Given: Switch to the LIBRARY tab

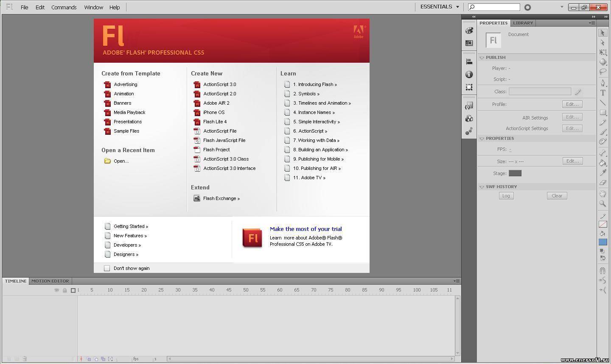Looking at the screenshot, I should pyautogui.click(x=523, y=23).
